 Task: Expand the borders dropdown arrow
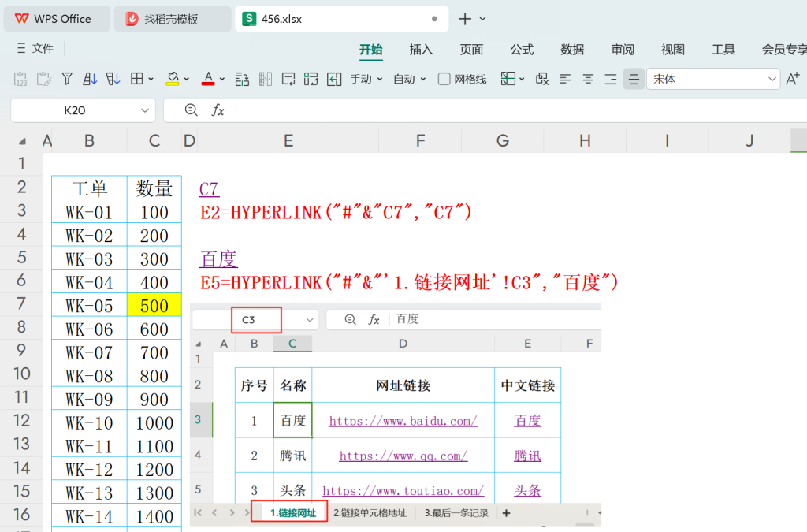tap(151, 80)
